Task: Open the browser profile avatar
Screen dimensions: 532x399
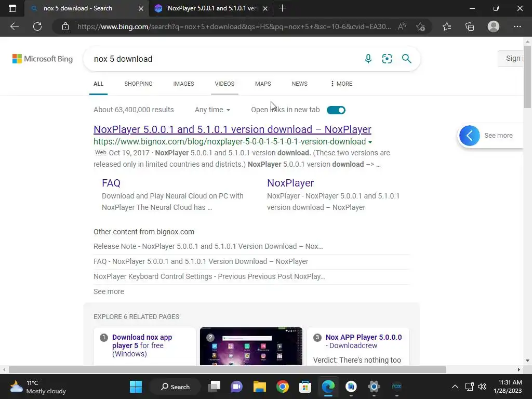Action: [x=494, y=26]
